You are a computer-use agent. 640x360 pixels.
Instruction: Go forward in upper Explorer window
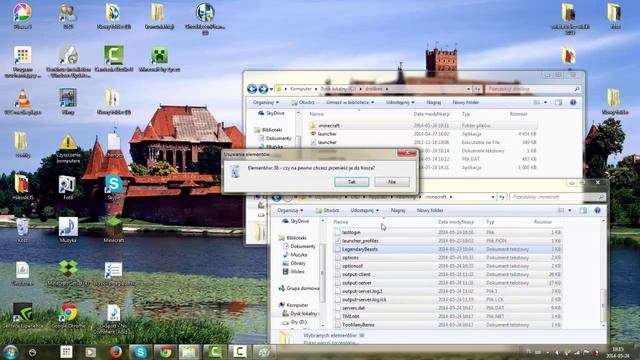pyautogui.click(x=263, y=89)
